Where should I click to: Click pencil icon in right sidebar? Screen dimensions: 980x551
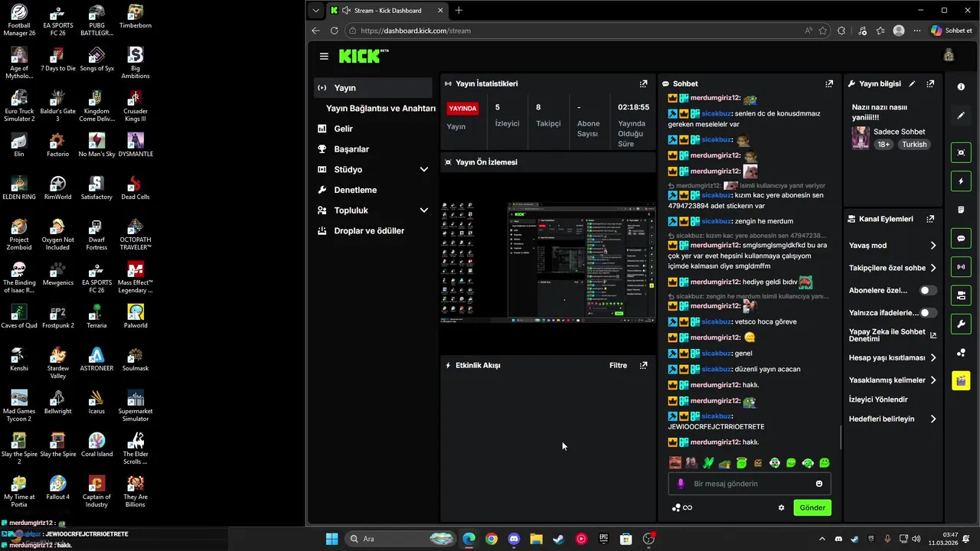(961, 116)
